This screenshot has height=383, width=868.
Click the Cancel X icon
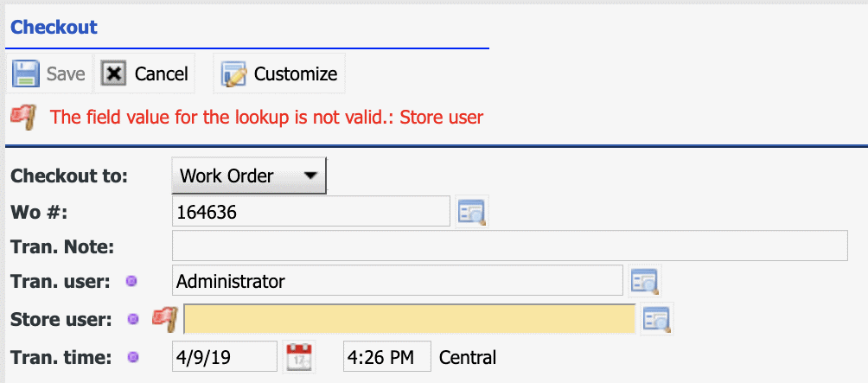click(x=113, y=73)
